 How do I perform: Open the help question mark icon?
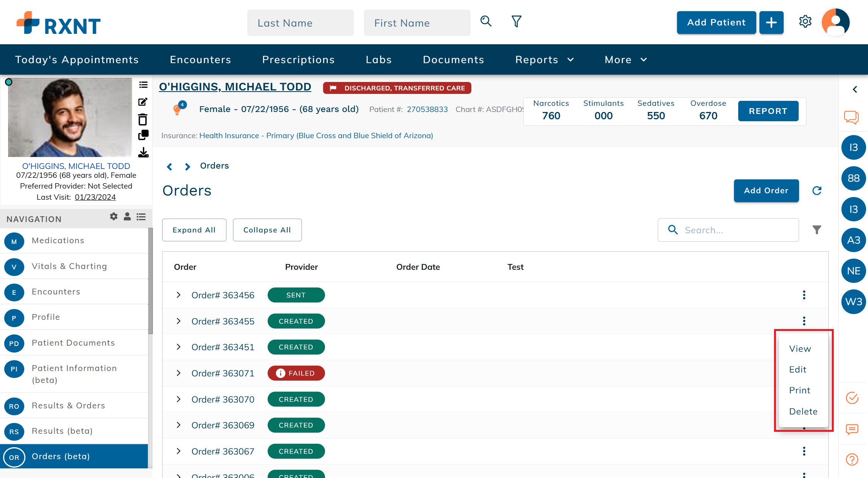pos(852,459)
